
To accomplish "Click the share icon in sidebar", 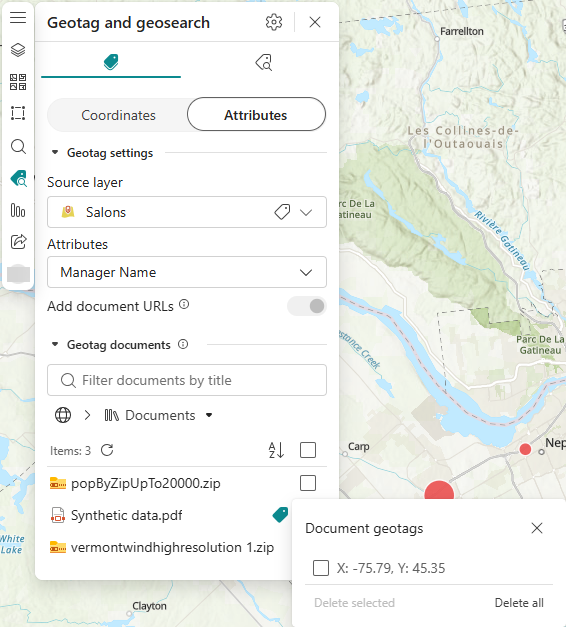I will pyautogui.click(x=18, y=242).
